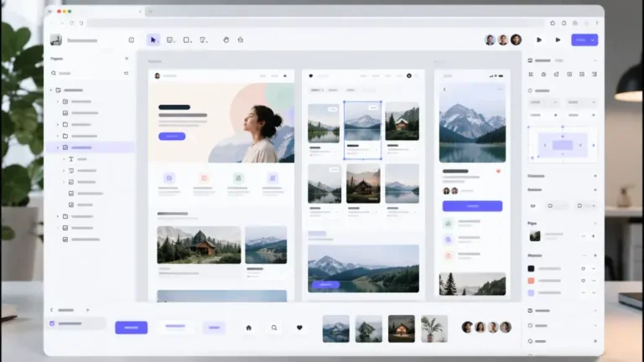Viewport: 644px width, 362px height.
Task: Click the first purple feature icon below the hero
Action: (x=169, y=178)
